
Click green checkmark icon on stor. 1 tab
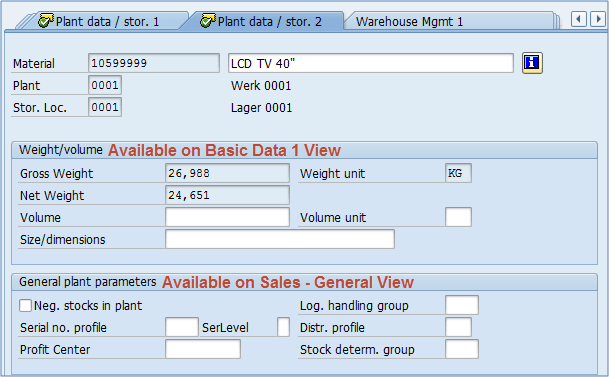[x=45, y=21]
